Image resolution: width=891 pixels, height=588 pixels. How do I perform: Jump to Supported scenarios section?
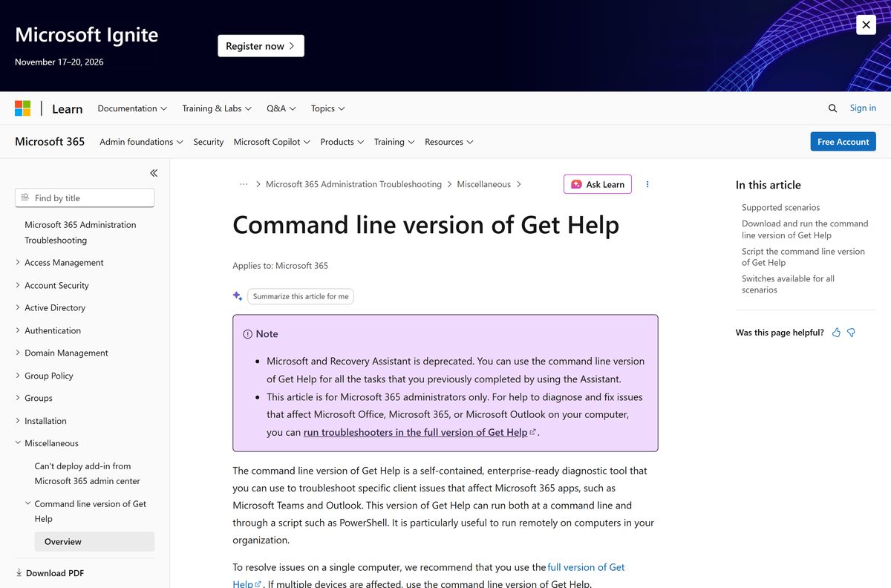point(780,207)
